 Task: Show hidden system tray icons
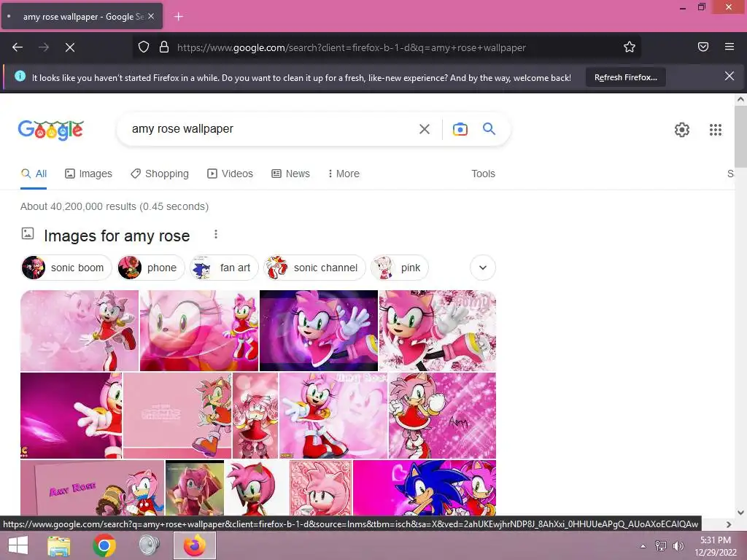click(x=643, y=546)
